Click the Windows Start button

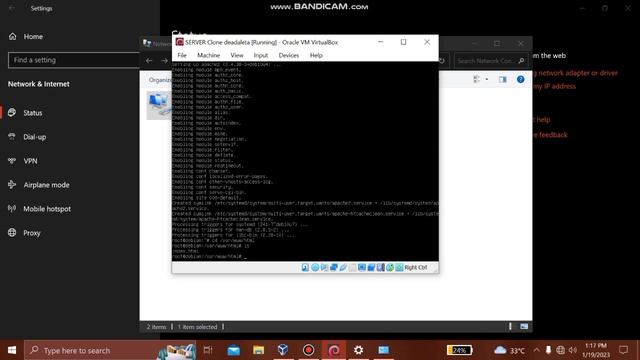[12, 350]
